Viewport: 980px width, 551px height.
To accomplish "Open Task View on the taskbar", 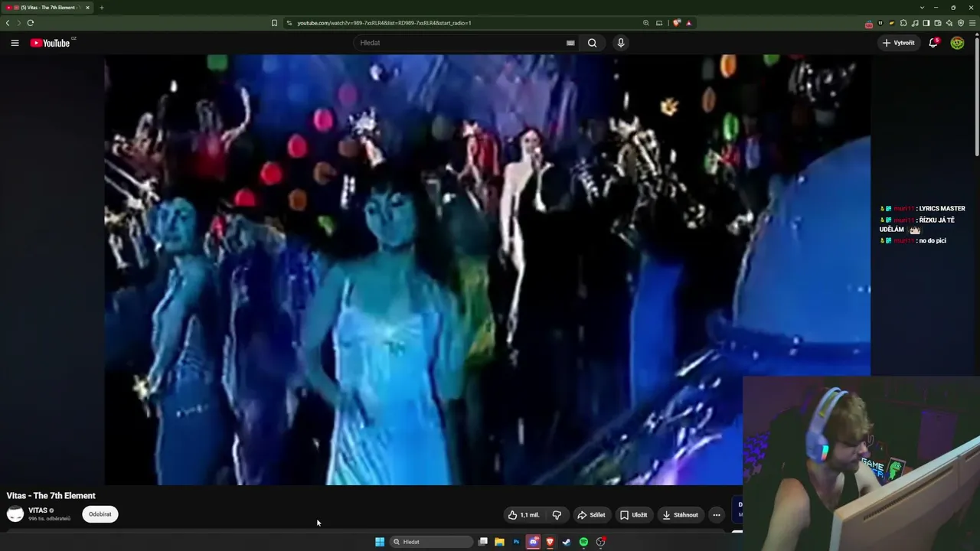I will pos(483,542).
